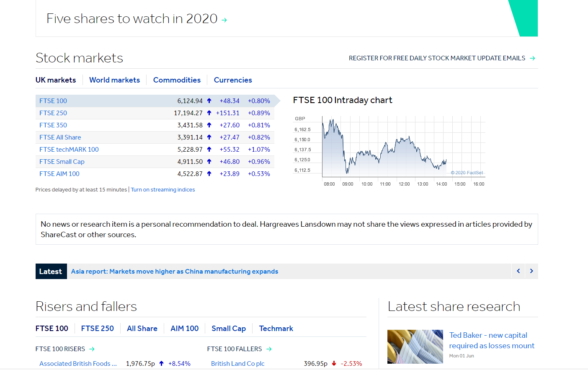
Task: Open the Asia report news article
Action: tap(174, 271)
